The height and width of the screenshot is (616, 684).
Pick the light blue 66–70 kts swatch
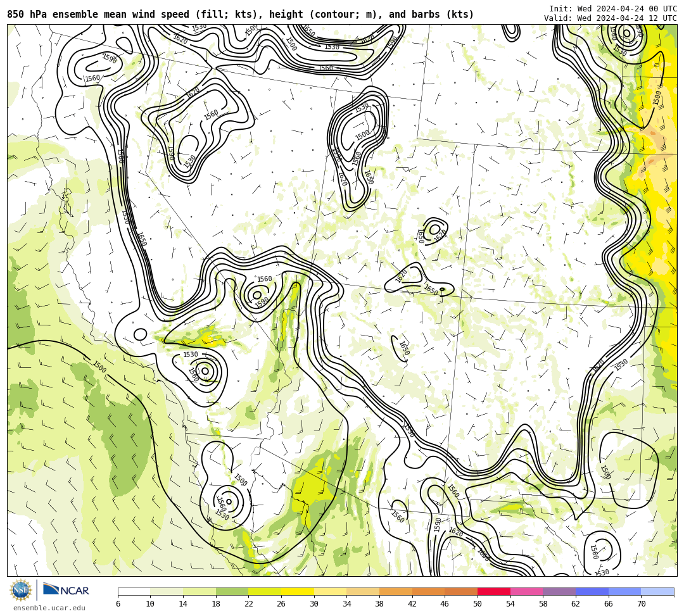624,591
